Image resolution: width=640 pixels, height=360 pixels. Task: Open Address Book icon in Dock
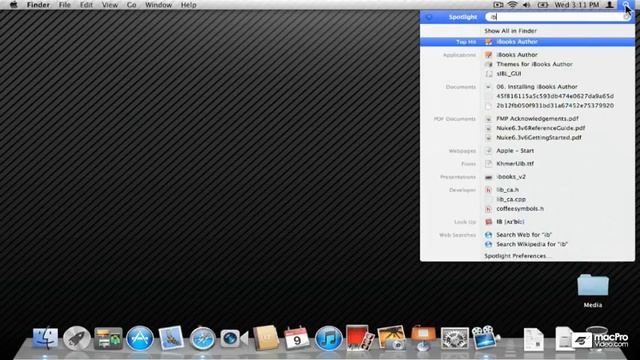265,338
